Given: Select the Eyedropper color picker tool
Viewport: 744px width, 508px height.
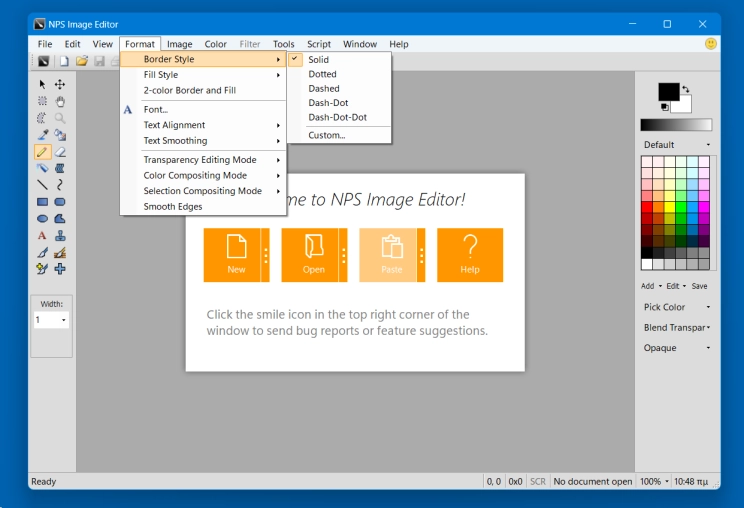Looking at the screenshot, I should [x=42, y=135].
